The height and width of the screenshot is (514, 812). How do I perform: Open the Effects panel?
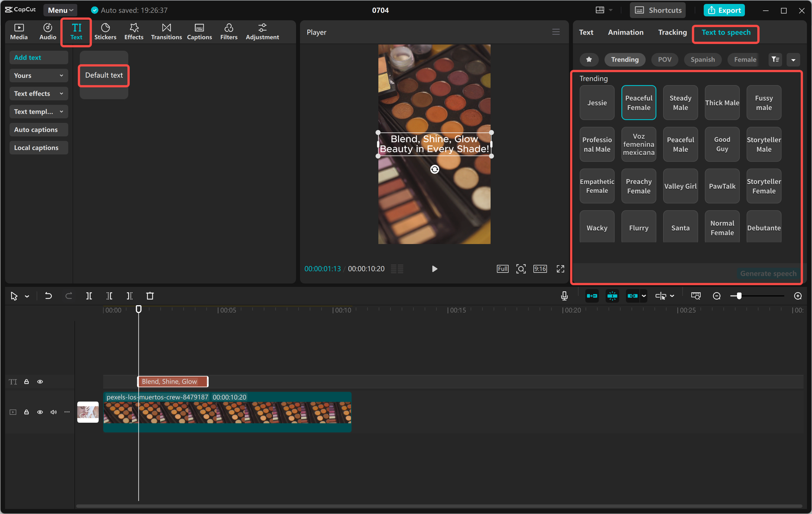pyautogui.click(x=134, y=31)
